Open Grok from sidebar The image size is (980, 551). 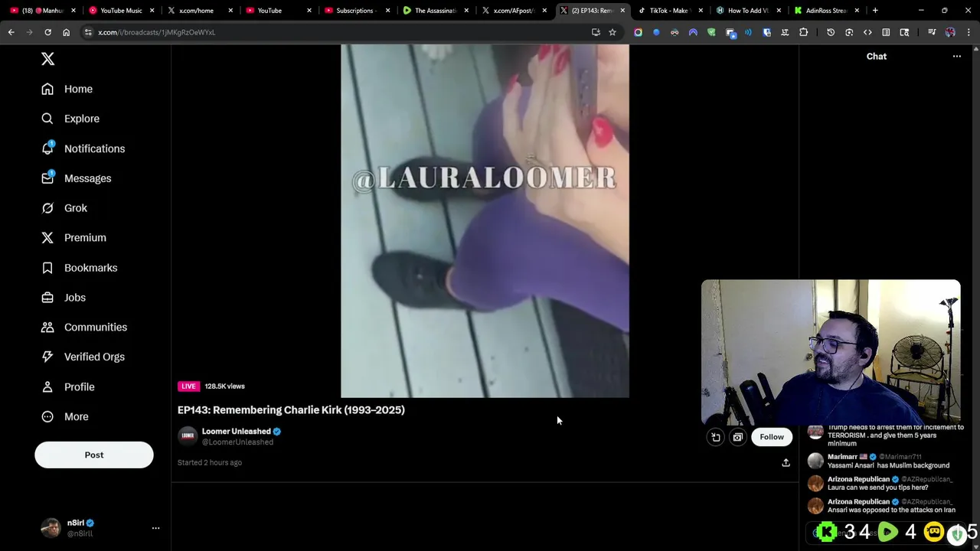pyautogui.click(x=64, y=208)
